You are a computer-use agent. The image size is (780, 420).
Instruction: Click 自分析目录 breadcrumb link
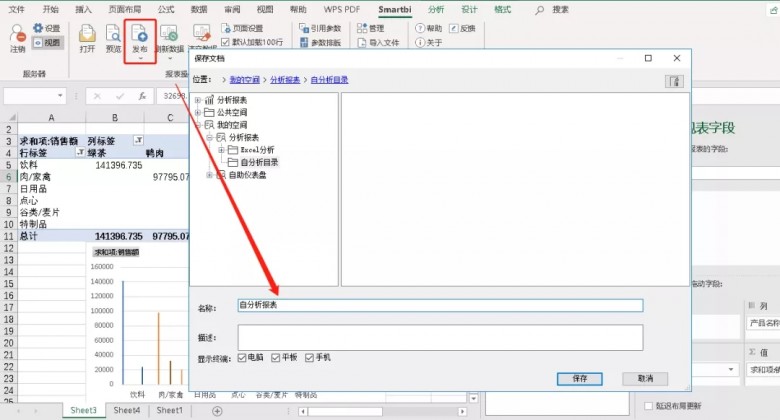tap(329, 80)
